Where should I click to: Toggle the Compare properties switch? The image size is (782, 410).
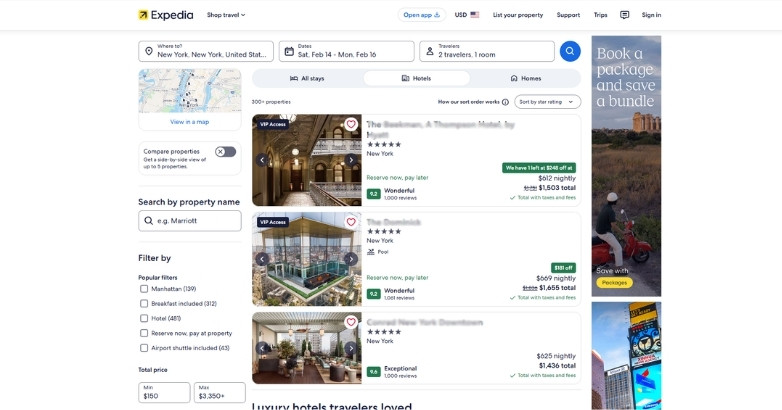(x=225, y=152)
